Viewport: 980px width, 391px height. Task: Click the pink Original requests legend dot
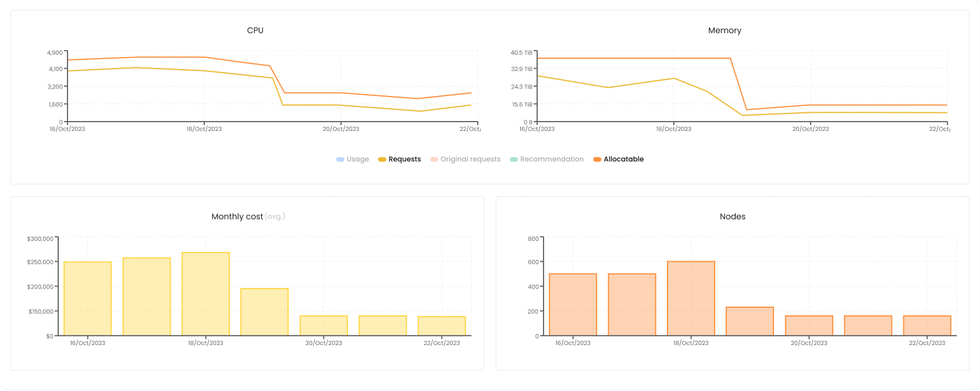point(434,159)
